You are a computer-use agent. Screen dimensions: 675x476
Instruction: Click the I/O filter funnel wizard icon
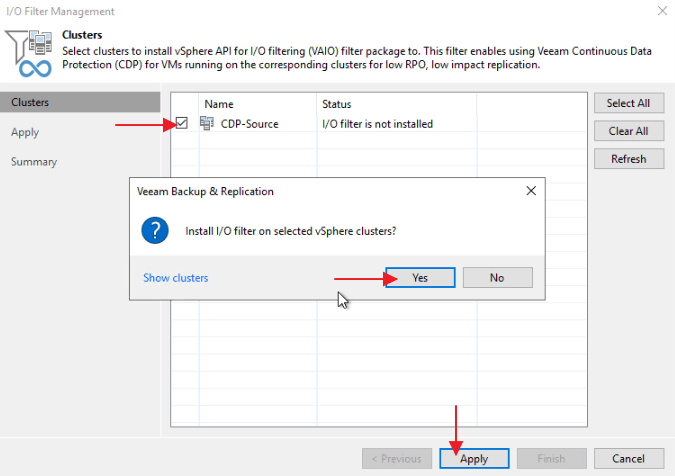[29, 54]
